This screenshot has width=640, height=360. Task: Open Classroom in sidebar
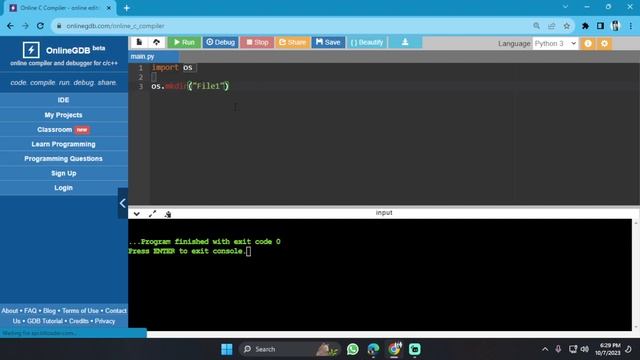tap(63, 129)
